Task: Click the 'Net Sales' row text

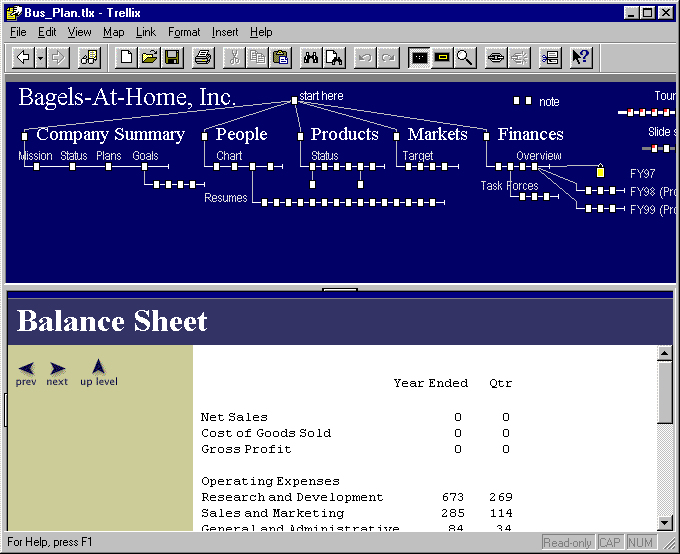Action: pyautogui.click(x=234, y=417)
